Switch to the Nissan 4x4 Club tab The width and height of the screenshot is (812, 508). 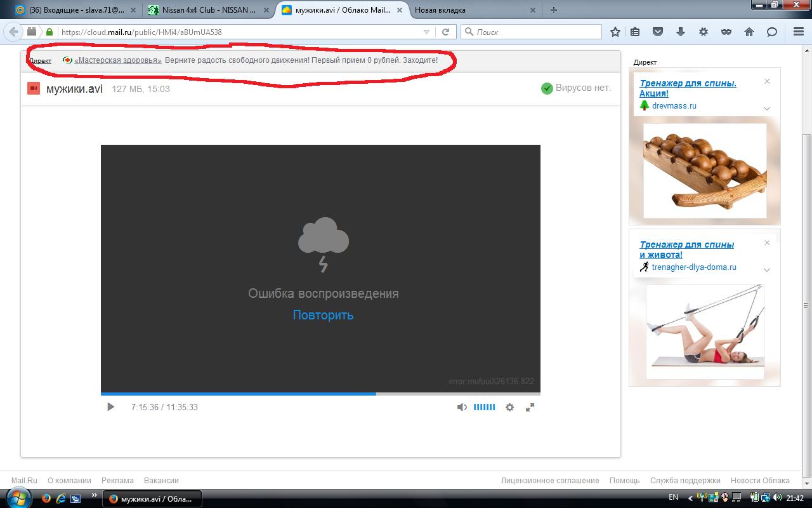[x=209, y=10]
